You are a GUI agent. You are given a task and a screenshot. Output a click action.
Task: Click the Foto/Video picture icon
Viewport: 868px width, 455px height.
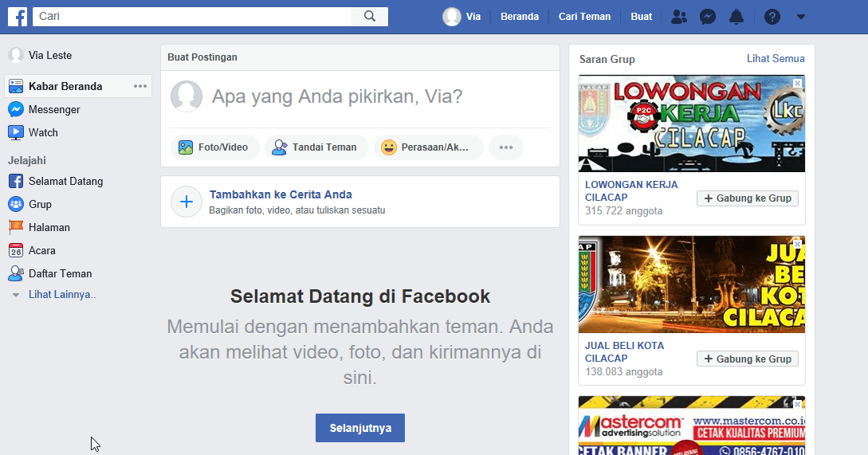pos(186,147)
